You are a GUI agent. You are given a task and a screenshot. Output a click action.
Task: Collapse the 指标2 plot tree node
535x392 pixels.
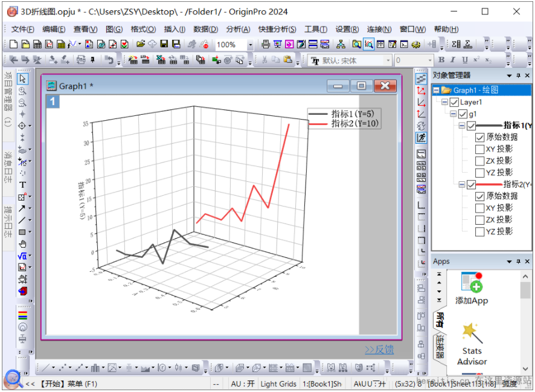(x=462, y=185)
